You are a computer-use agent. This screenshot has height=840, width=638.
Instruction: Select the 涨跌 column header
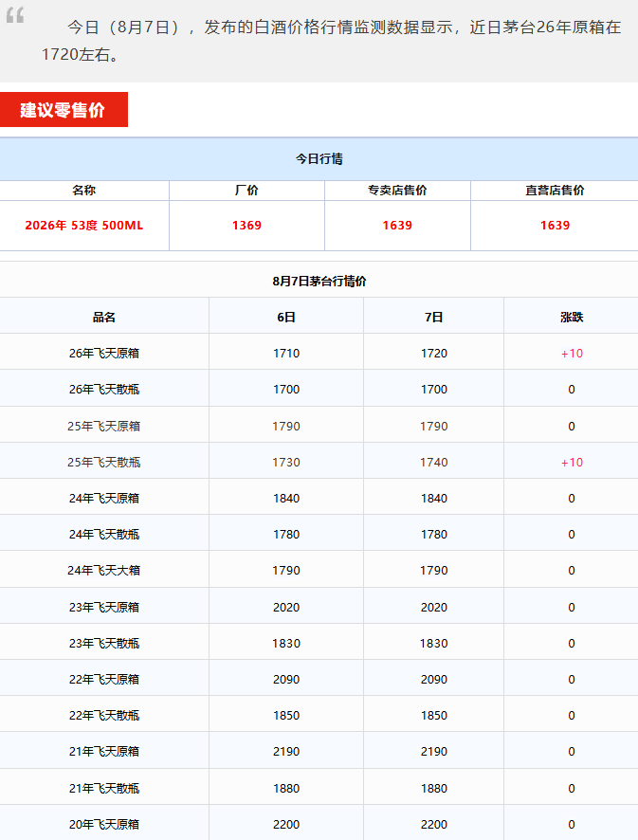572,318
